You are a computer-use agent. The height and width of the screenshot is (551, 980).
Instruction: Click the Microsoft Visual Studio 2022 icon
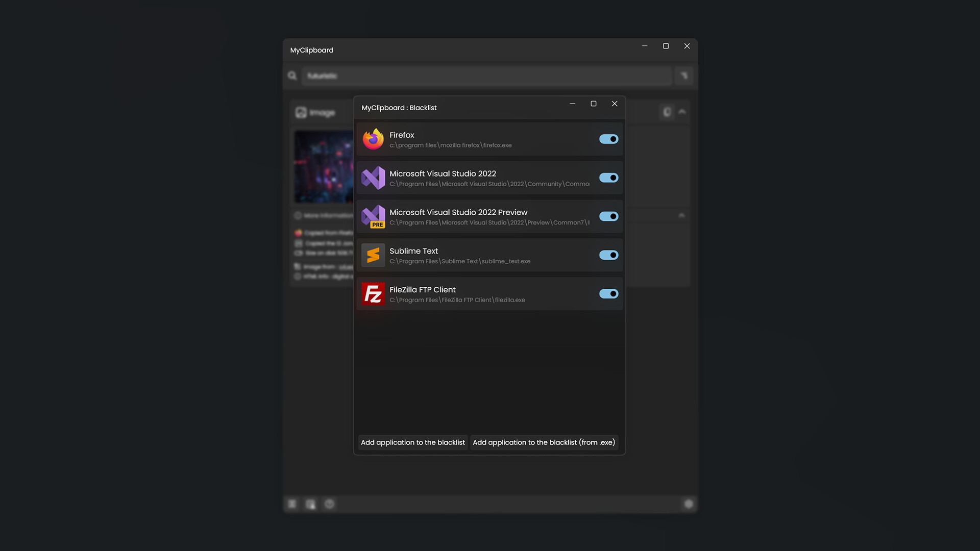(373, 178)
